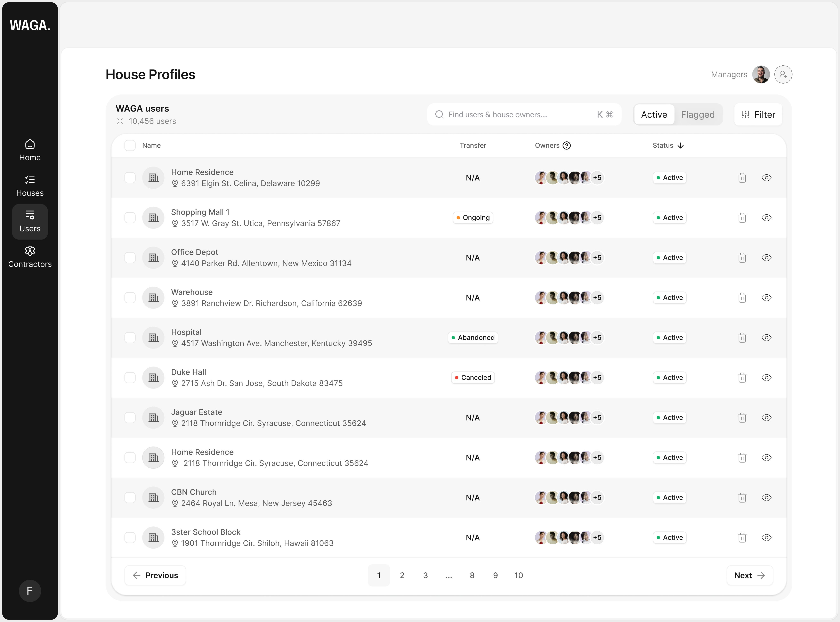Select the CBN Church checkbox
840x622 pixels.
130,498
